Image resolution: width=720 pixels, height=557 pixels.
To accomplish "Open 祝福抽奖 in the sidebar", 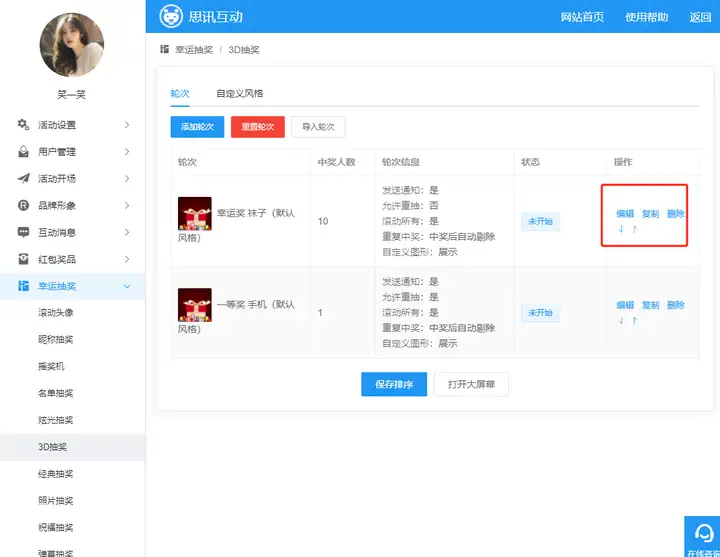I will [56, 528].
